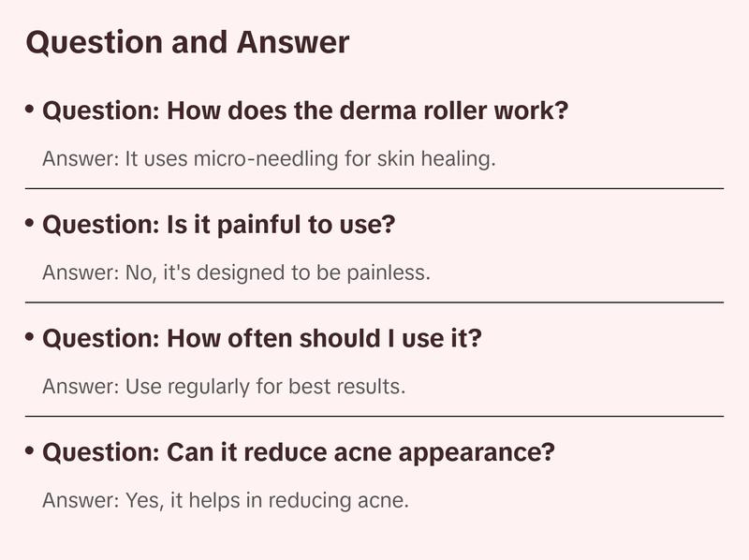Click the answer "Yes, it helps in reducing acne"
The width and height of the screenshot is (749, 560).
[226, 500]
